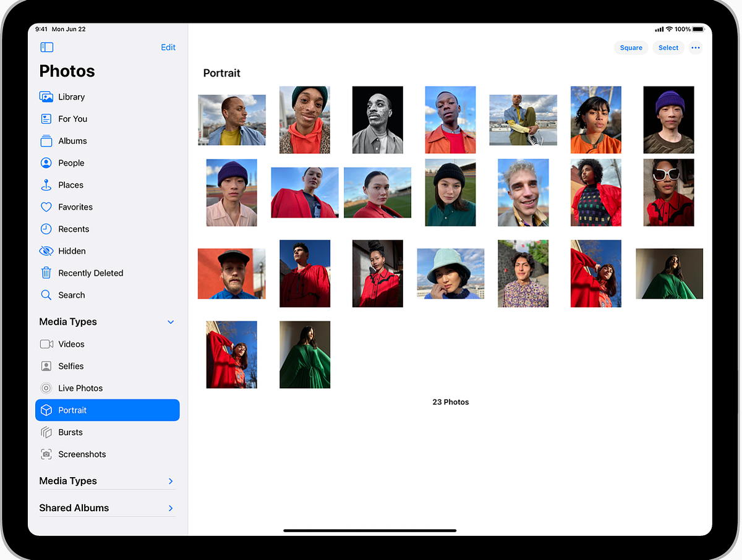Toggle the sidebar visibility icon
This screenshot has width=742, height=560.
(x=46, y=47)
